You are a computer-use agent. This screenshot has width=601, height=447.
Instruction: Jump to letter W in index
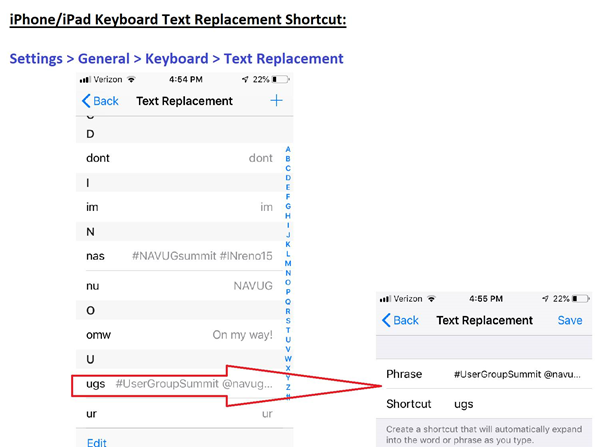[288, 359]
